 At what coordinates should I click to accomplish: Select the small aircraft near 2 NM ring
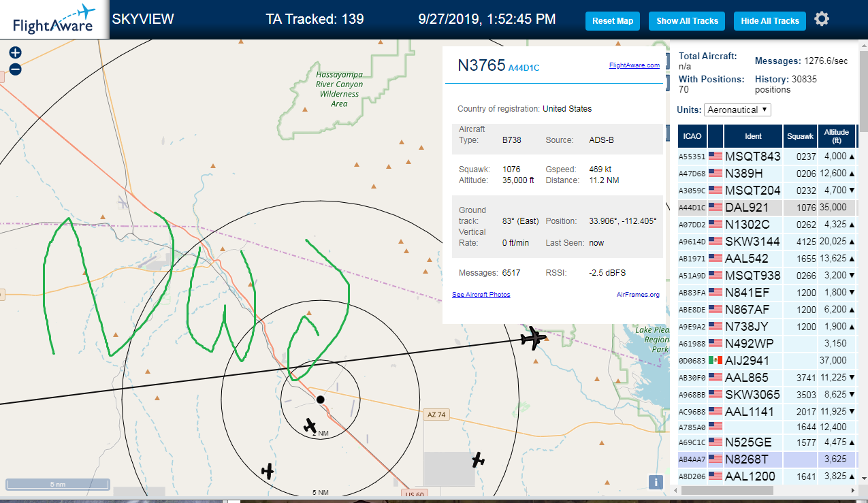click(310, 426)
